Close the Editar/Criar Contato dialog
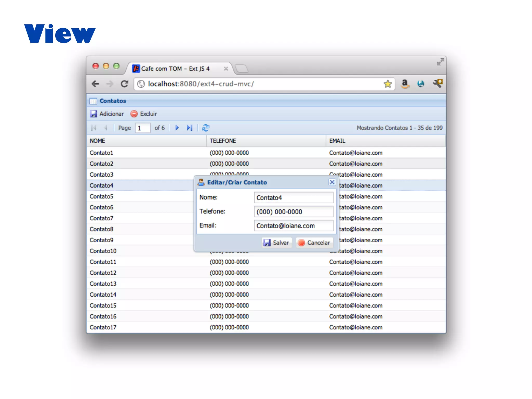Screen dimensions: 532x399 332,182
